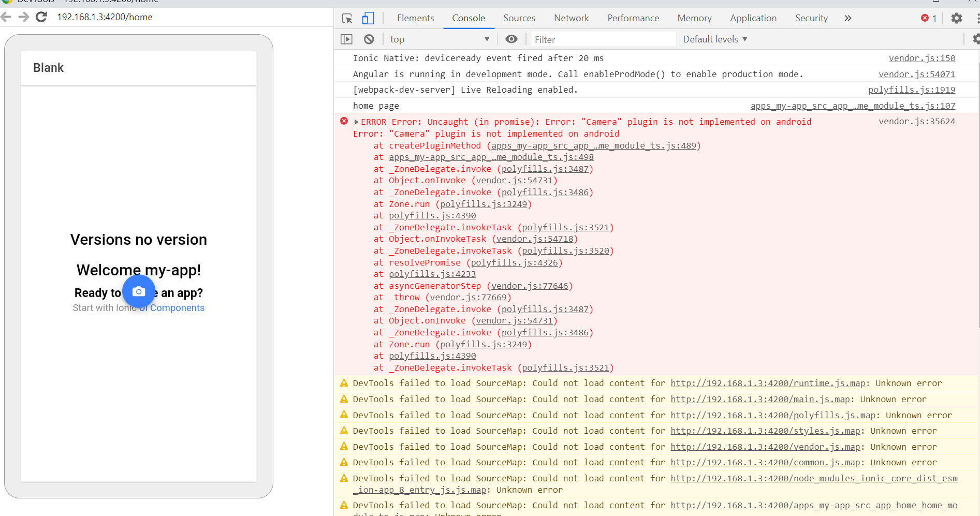The width and height of the screenshot is (980, 516).
Task: Open the top JavaScript context dropdown
Action: [x=440, y=39]
